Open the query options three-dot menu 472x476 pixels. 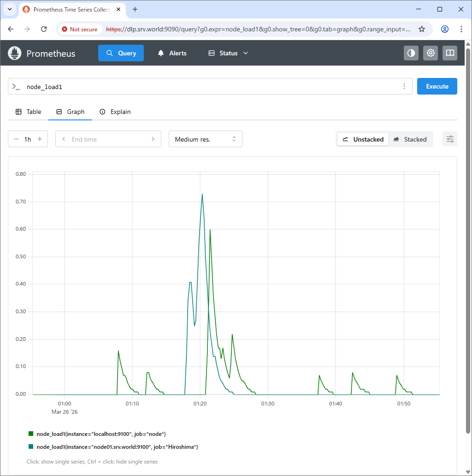tap(404, 87)
